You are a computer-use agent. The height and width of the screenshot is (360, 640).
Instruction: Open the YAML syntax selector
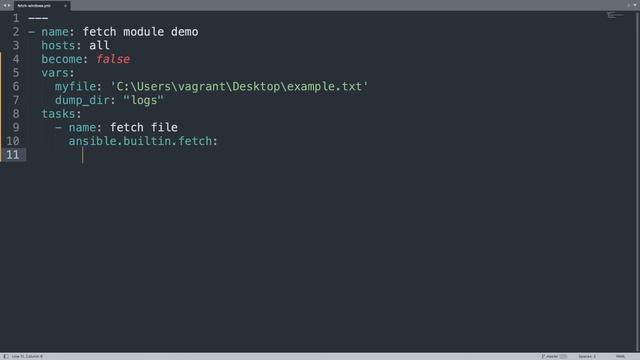[x=620, y=356]
